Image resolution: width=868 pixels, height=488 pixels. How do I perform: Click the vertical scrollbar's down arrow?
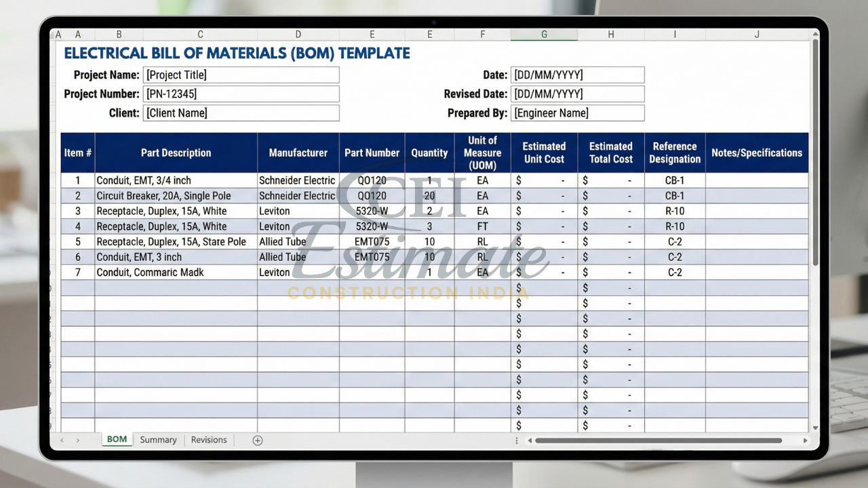(814, 427)
